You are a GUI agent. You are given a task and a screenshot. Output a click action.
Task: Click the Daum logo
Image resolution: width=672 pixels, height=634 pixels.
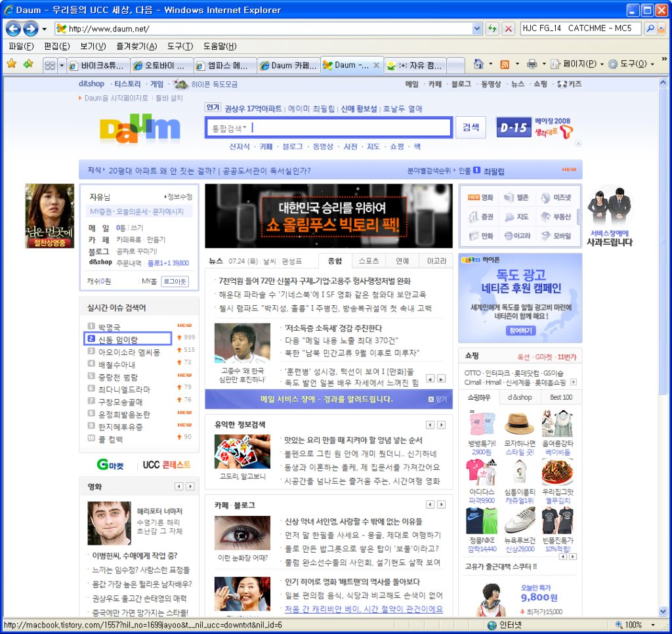coord(140,129)
